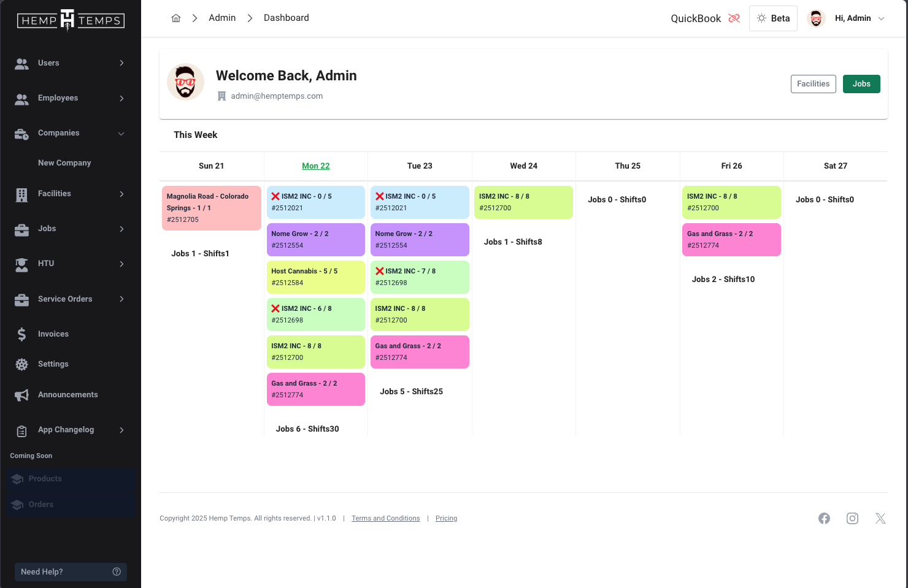Image resolution: width=908 pixels, height=588 pixels.
Task: Select the Jobs view toggle button
Action: pos(861,84)
